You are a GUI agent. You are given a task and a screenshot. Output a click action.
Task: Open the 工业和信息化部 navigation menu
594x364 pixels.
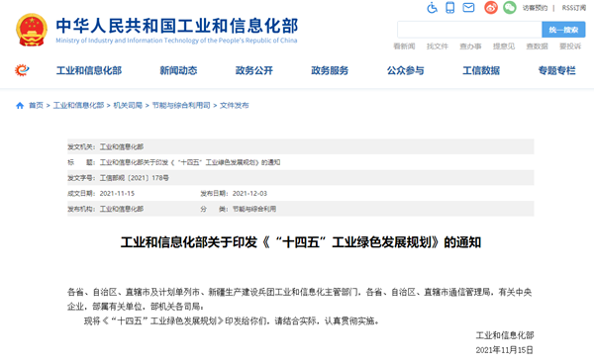tap(89, 70)
